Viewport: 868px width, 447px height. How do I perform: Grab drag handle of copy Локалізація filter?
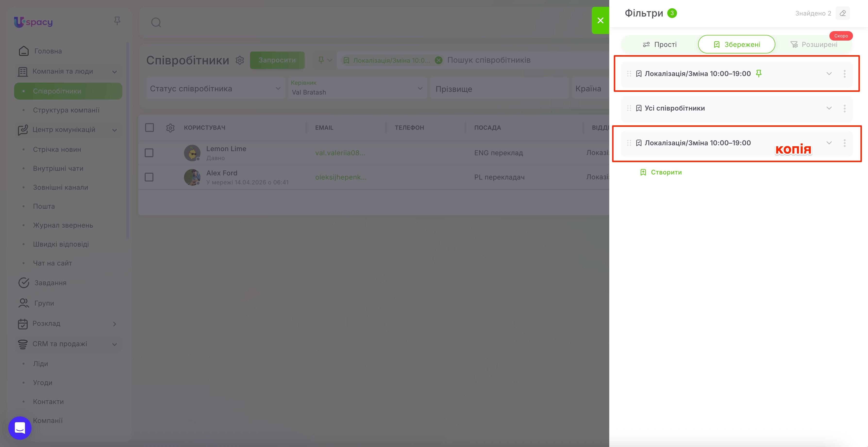[629, 143]
